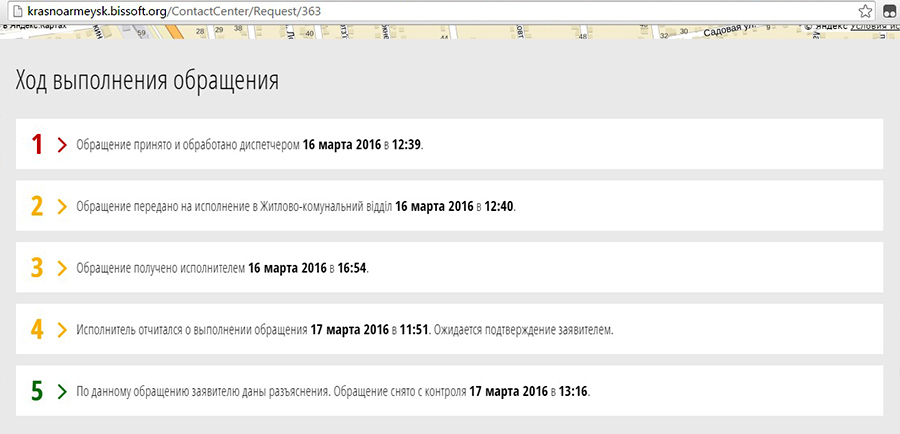The image size is (900, 434).
Task: Select the yellow number 4 step marker
Action: point(37,330)
